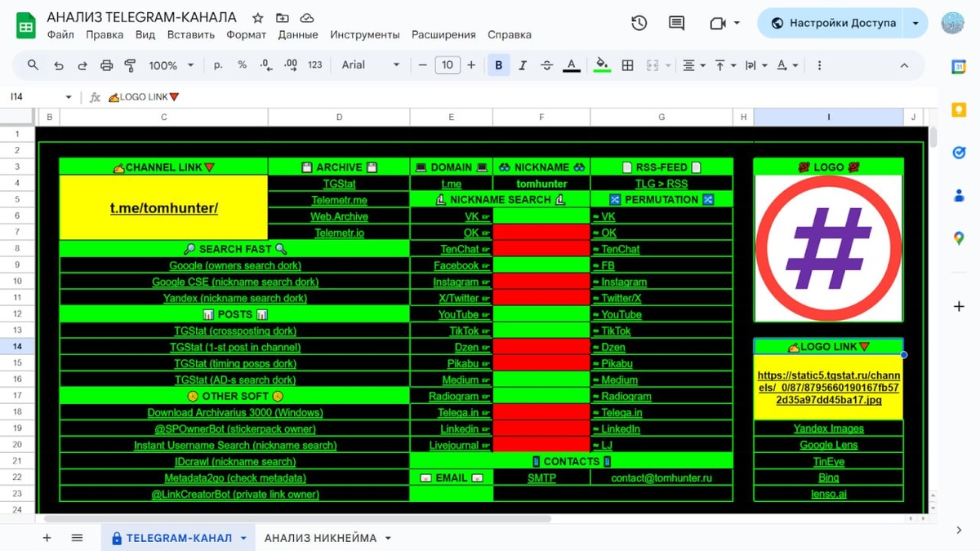Open the all sheets list icon
Screen dimensions: 980x551
[77, 538]
